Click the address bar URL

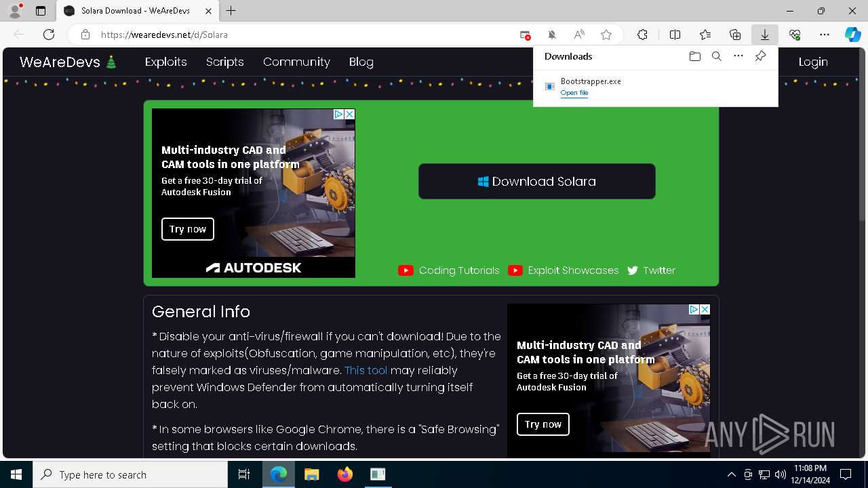[x=164, y=35]
